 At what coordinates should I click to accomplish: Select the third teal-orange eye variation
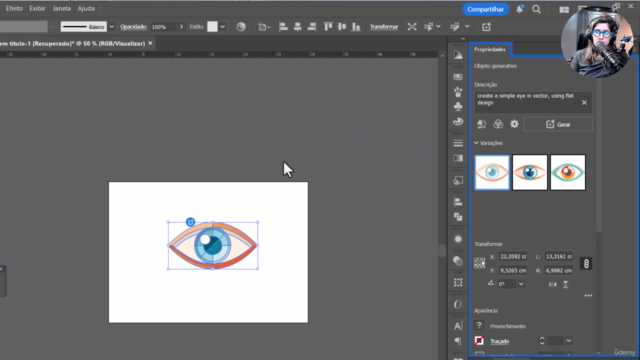568,172
